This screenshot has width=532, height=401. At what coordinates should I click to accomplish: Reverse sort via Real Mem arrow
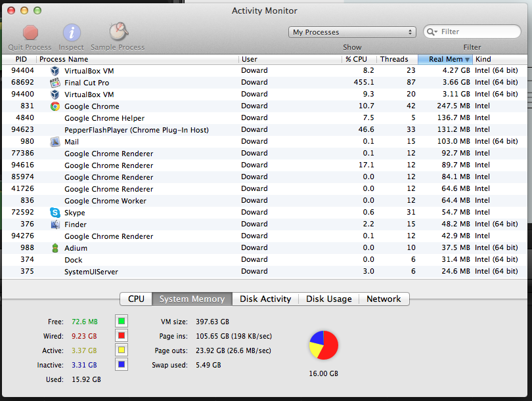point(467,60)
